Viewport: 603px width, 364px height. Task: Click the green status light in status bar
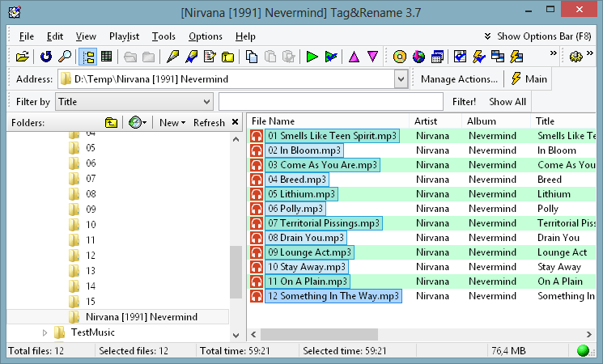tap(584, 350)
